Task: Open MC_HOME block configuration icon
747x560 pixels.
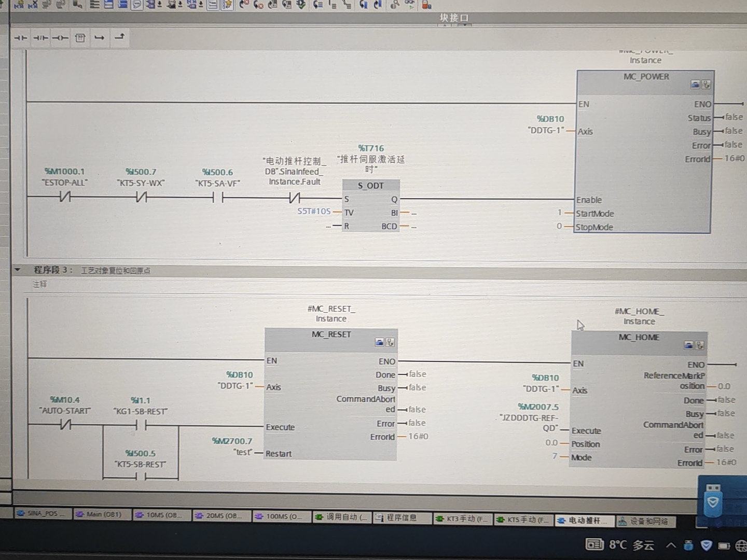Action: (x=688, y=345)
